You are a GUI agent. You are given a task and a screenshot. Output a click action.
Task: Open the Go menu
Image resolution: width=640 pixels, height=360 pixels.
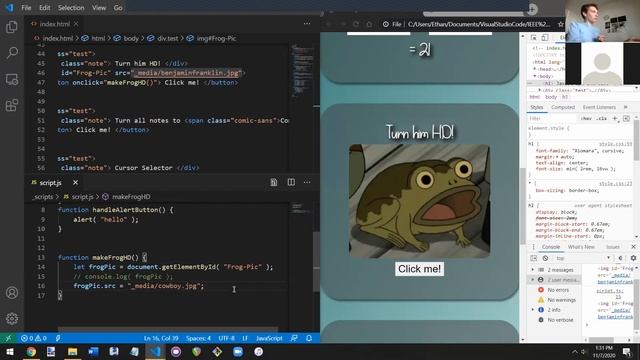click(118, 7)
